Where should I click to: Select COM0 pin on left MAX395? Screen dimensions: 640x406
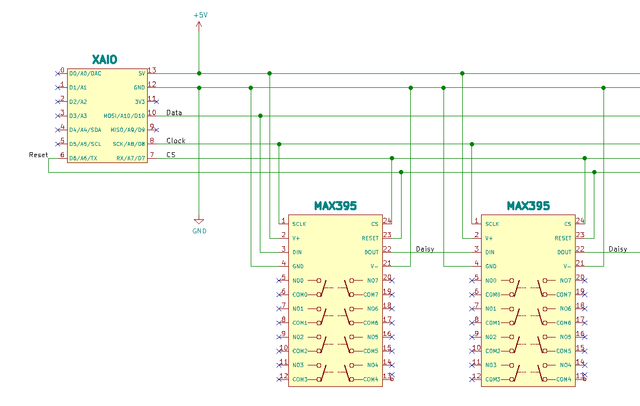(x=300, y=295)
